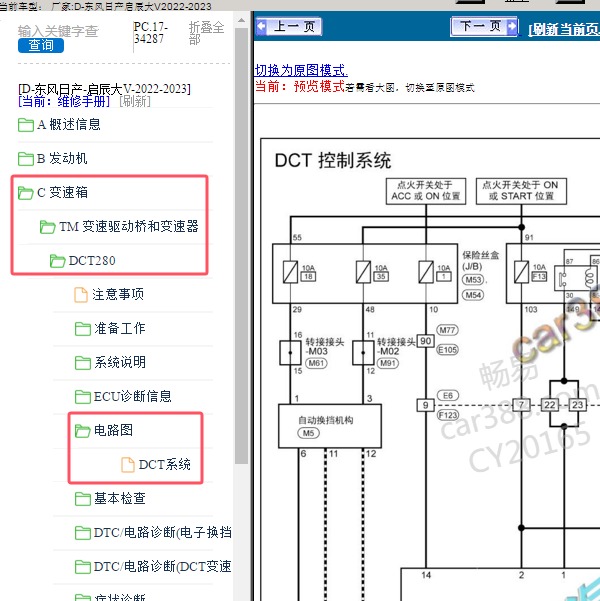The width and height of the screenshot is (600, 601).
Task: Click folder icon for DTC/电路诊断(DCT变速
Action: [82, 567]
